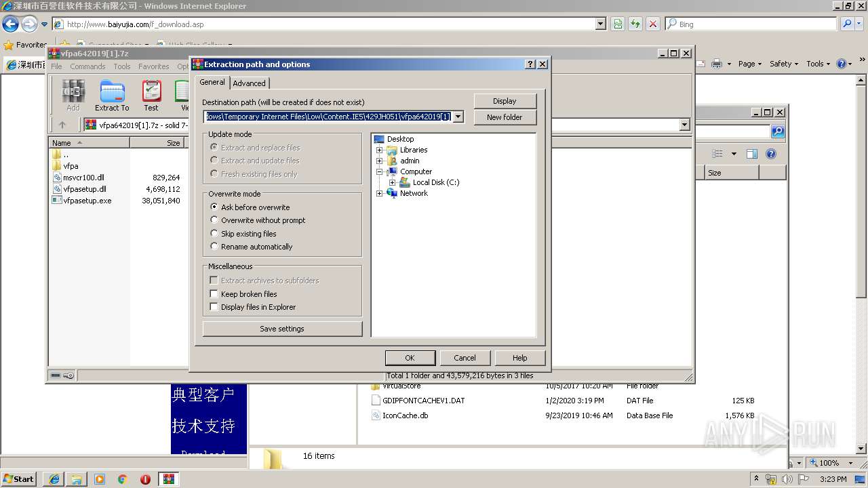Screen dimensions: 868x488
Task: Switch to the Advanced tab
Action: click(x=250, y=83)
